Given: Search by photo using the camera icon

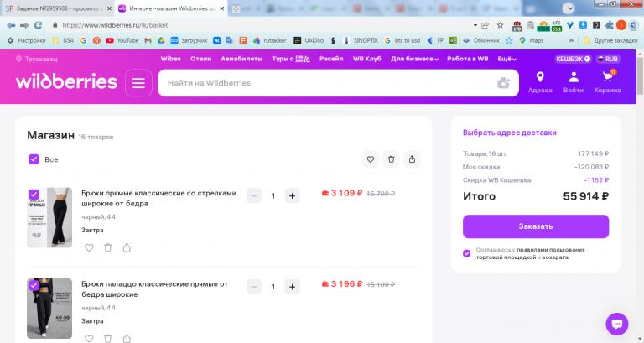Looking at the screenshot, I should point(503,83).
